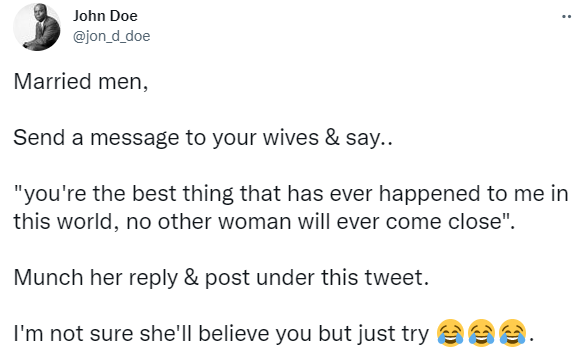
Task: Click the "Send a message to your wives" line
Action: 203,138
